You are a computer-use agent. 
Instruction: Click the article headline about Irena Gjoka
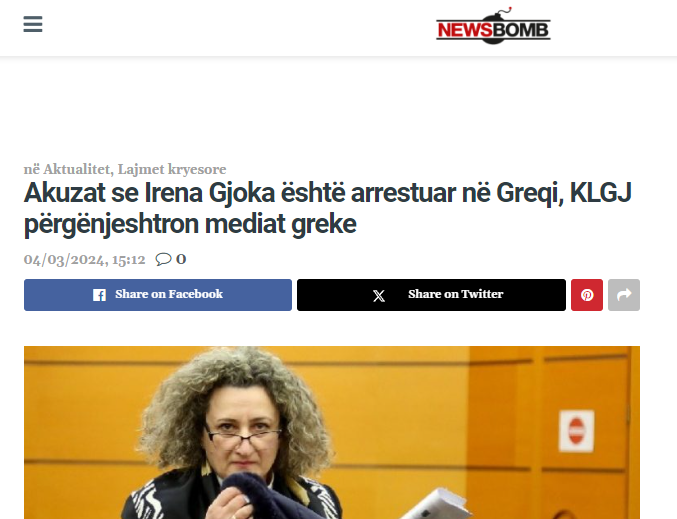(x=328, y=208)
